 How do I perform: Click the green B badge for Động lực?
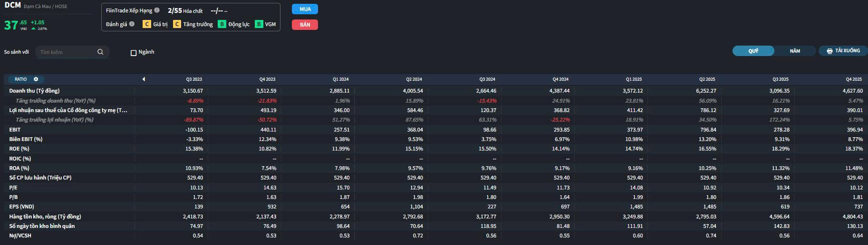click(x=222, y=24)
